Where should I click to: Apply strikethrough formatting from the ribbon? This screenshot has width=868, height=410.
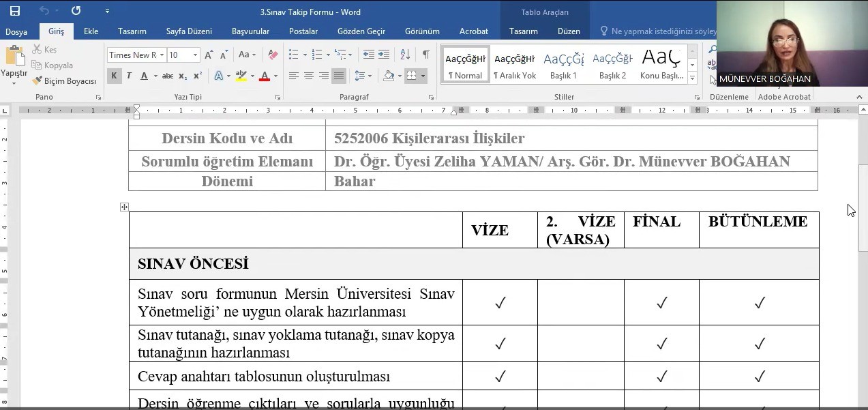click(x=167, y=76)
